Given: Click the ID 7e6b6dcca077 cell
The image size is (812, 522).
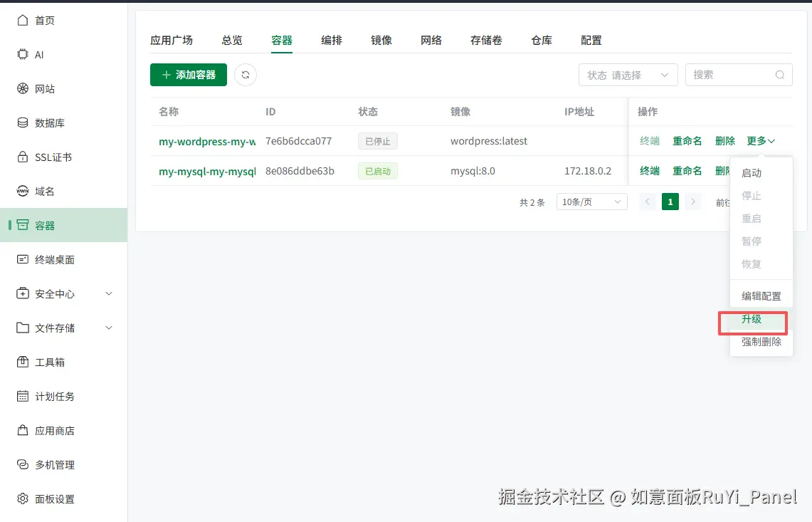Looking at the screenshot, I should [x=298, y=141].
